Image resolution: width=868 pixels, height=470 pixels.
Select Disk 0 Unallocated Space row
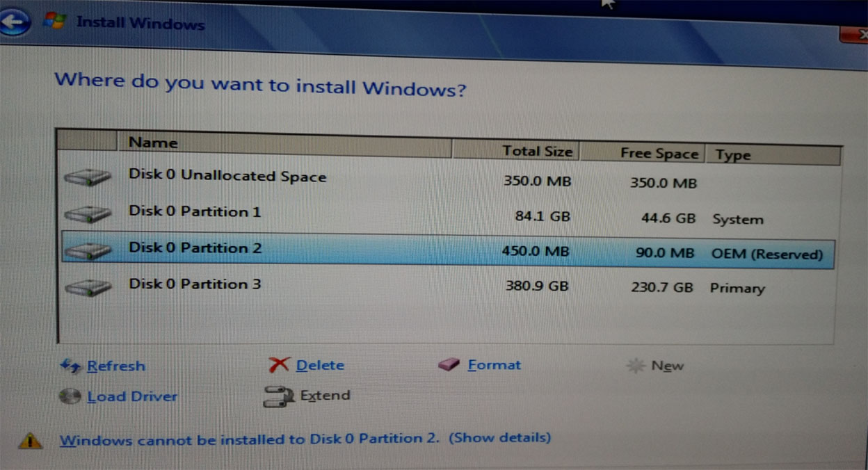pos(447,179)
